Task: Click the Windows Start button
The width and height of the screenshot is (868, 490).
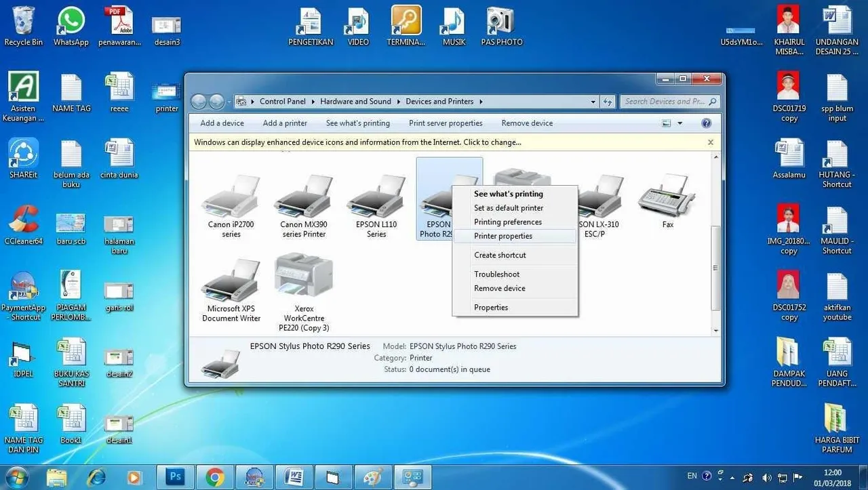Action: pyautogui.click(x=16, y=477)
